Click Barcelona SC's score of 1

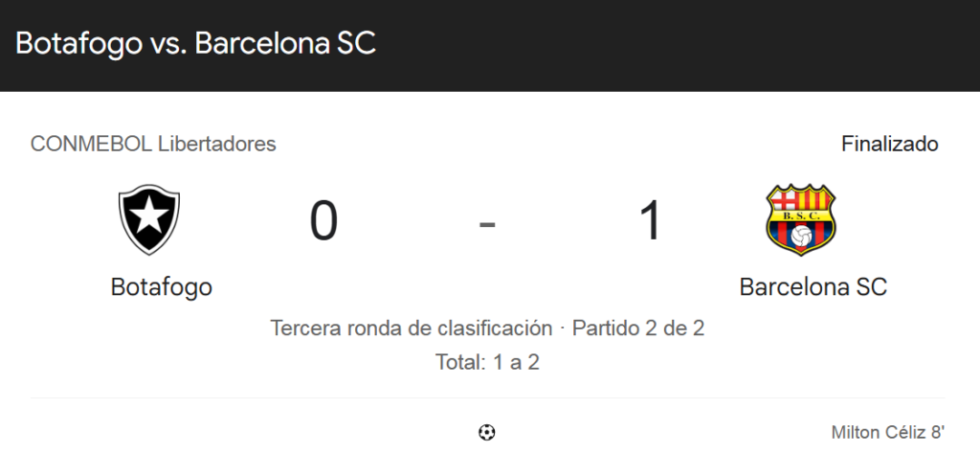[x=650, y=221]
